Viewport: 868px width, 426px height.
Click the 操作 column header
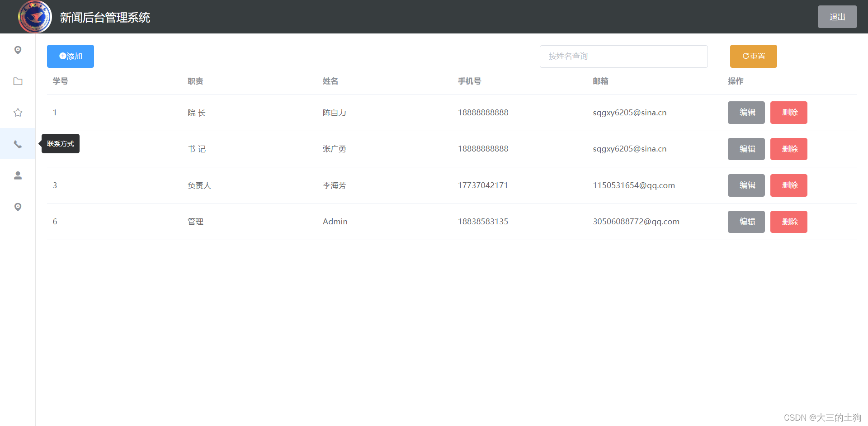click(x=736, y=81)
